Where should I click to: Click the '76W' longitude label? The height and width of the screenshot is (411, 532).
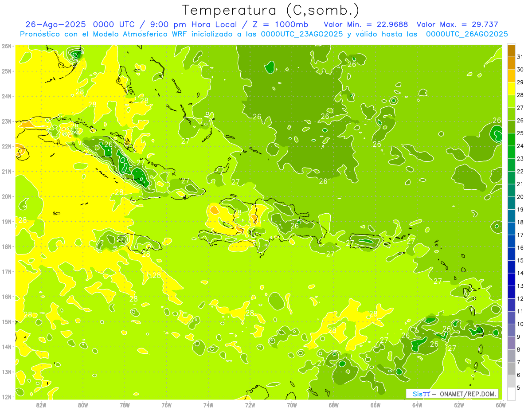coord(166,405)
